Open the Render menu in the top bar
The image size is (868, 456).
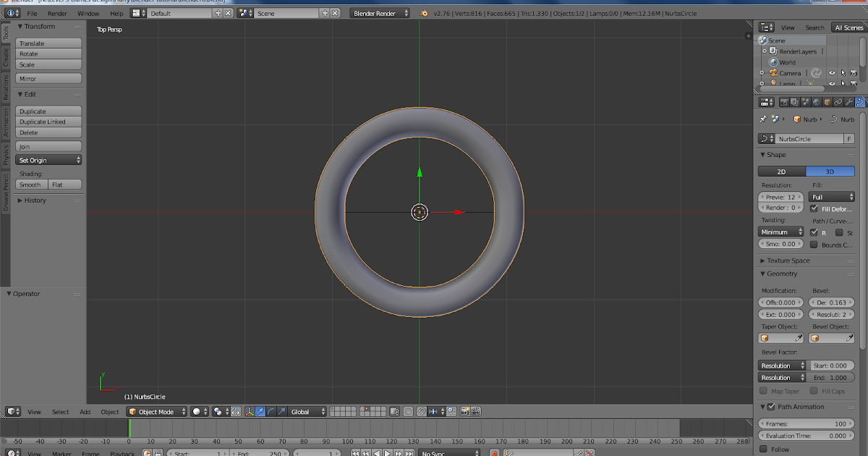[x=57, y=13]
